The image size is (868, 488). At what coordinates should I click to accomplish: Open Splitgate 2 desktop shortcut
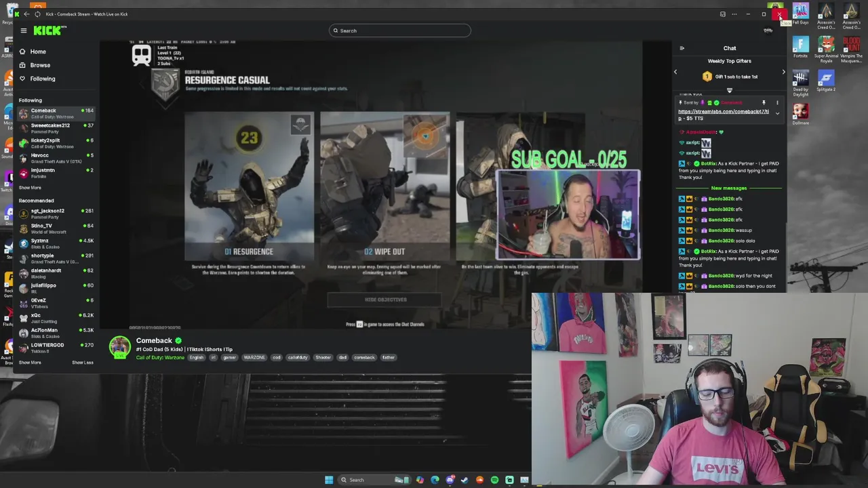point(826,81)
